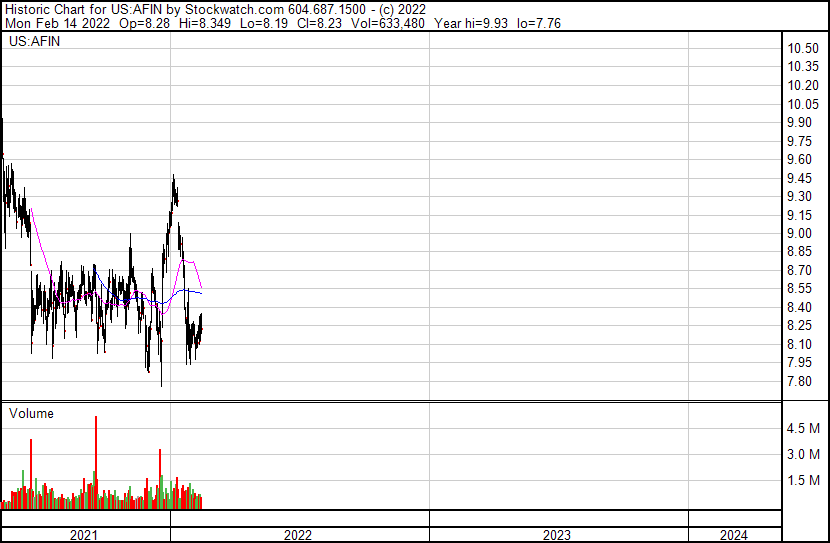Click the Vol=633,480 volume value
Screen dimensions: 830x543
(387, 23)
